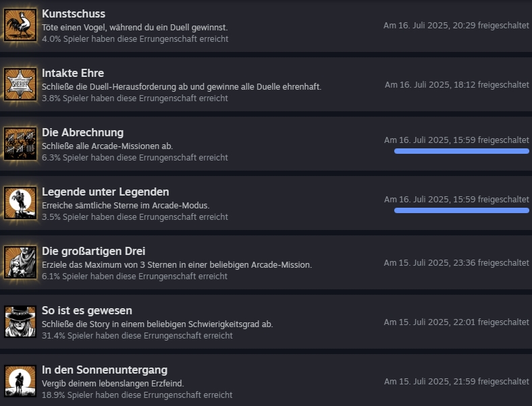
Task: Click the Kunstschuss unlock date 20:29
Action: pyautogui.click(x=456, y=26)
